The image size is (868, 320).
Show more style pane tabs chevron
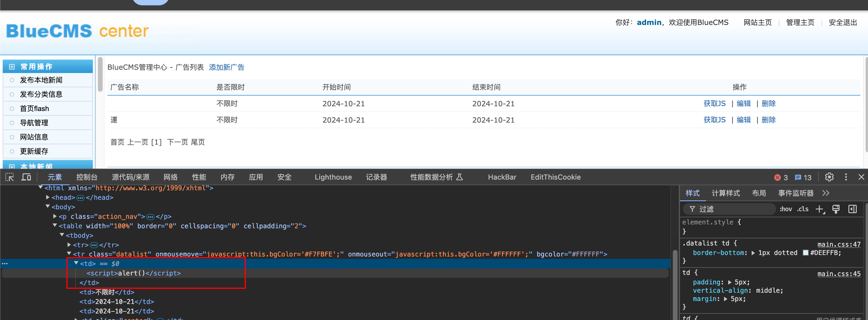pyautogui.click(x=826, y=193)
